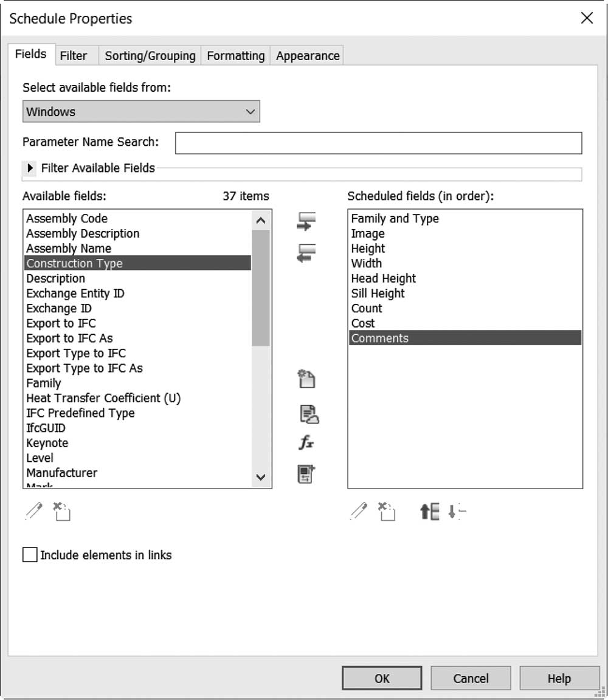Click the scroll up arrow in Available fields
Screen dimensions: 608x700
click(261, 220)
